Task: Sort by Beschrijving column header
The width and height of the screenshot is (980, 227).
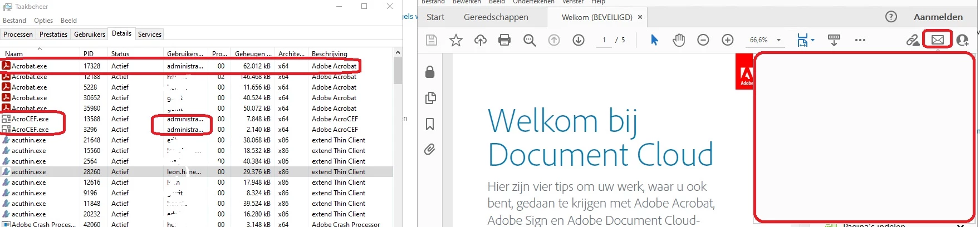Action: point(351,53)
